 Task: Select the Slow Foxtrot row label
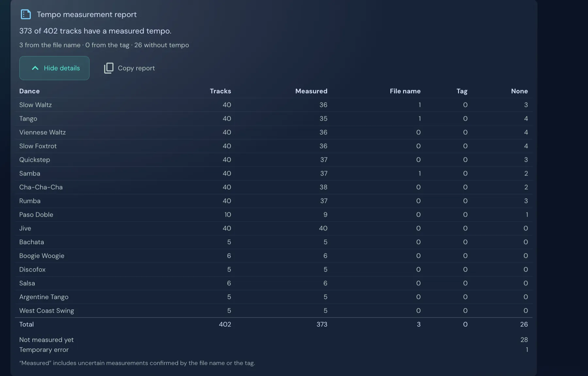[x=38, y=146]
